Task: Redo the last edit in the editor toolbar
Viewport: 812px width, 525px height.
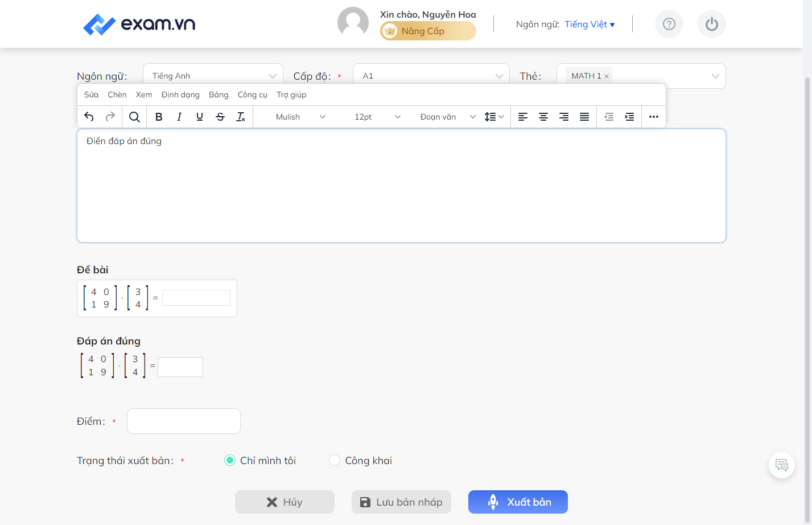Action: pos(110,117)
